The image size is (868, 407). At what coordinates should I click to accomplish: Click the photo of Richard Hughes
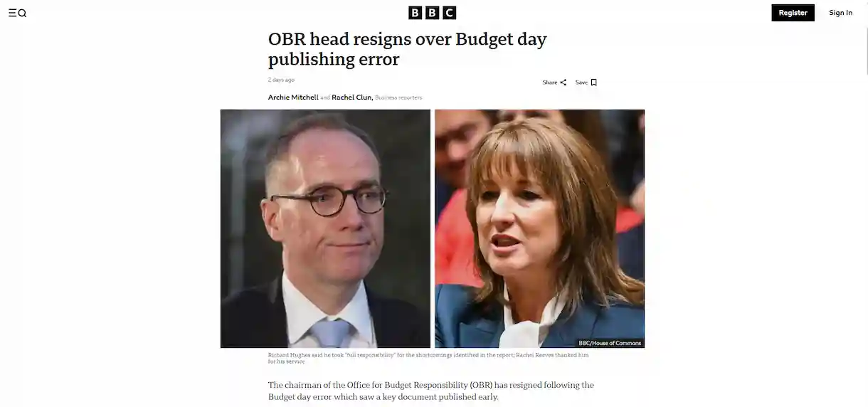pos(325,228)
